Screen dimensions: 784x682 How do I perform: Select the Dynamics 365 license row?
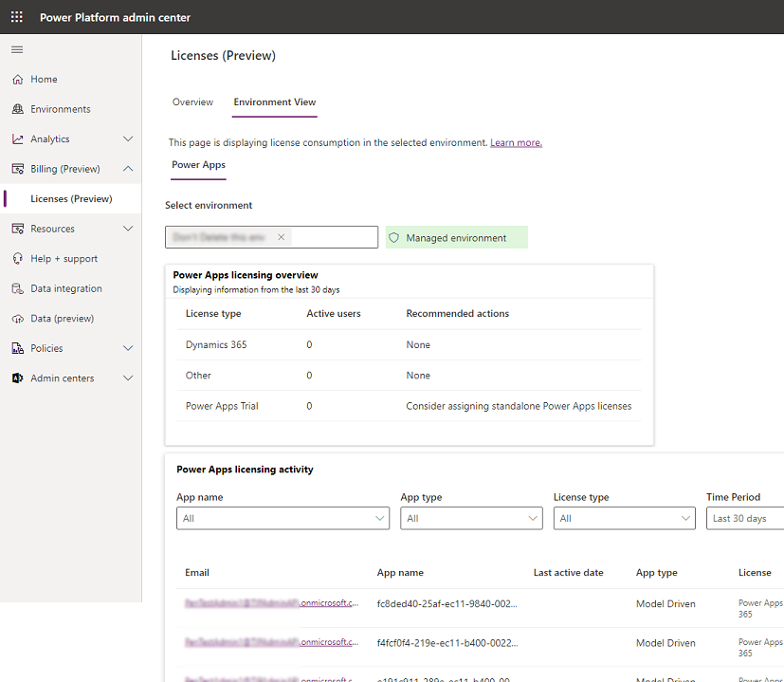[409, 344]
